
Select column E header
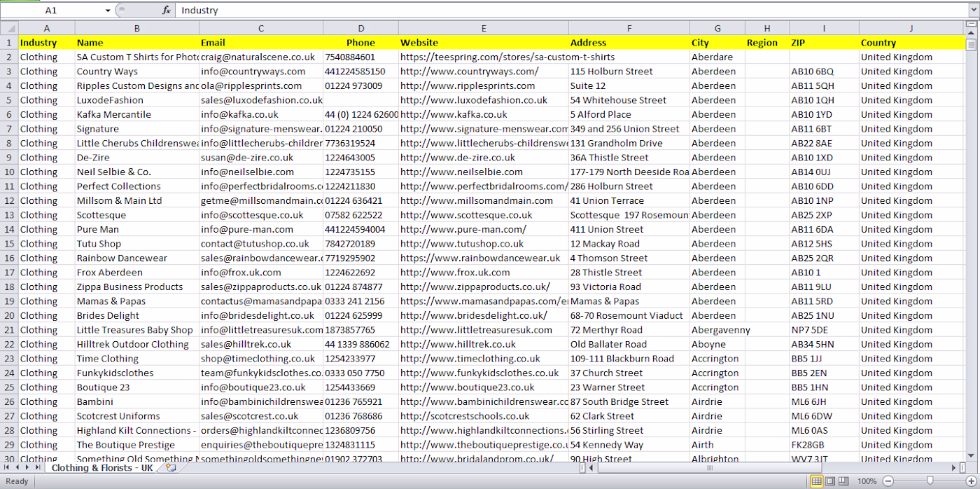(484, 28)
